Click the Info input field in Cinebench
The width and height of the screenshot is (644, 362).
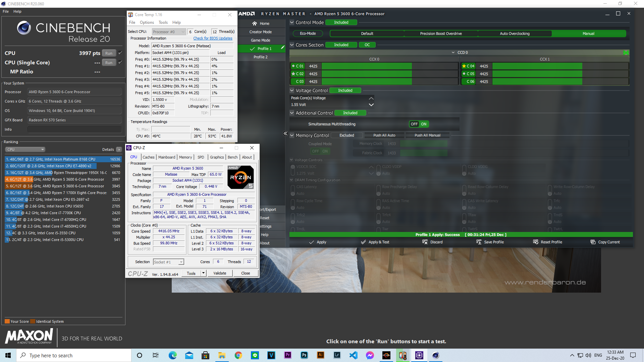tap(74, 129)
